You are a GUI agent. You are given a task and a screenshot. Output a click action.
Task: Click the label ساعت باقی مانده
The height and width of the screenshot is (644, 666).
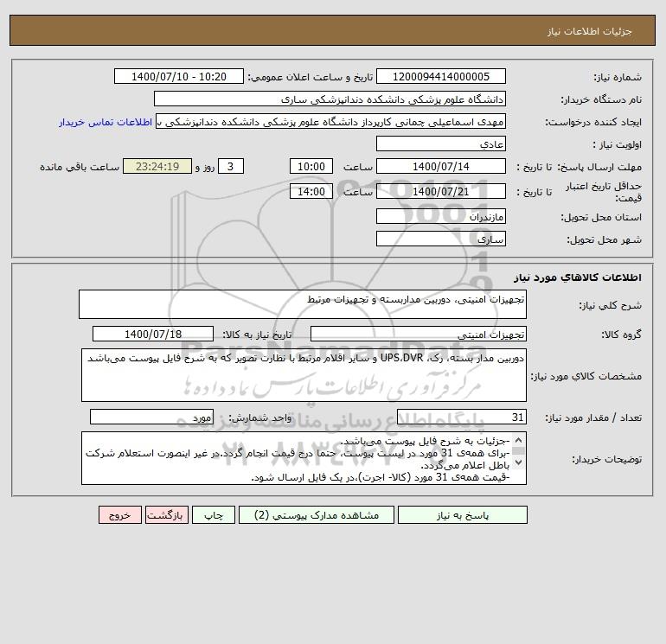80,167
